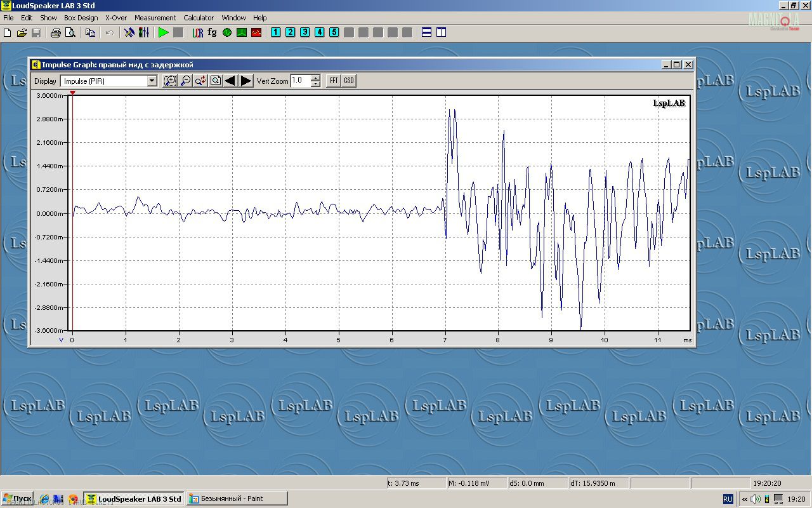Click the RU language indicator in tray
Viewport: 812px width, 508px height.
pos(728,499)
